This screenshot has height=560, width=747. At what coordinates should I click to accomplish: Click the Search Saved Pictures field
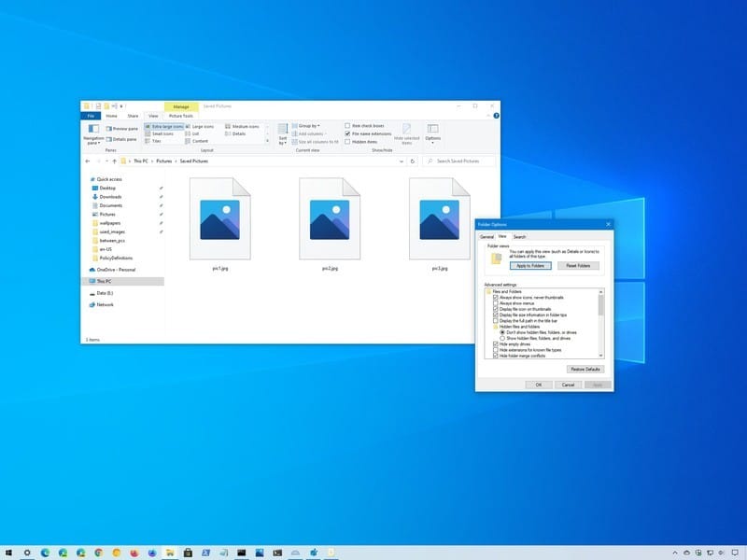[458, 161]
